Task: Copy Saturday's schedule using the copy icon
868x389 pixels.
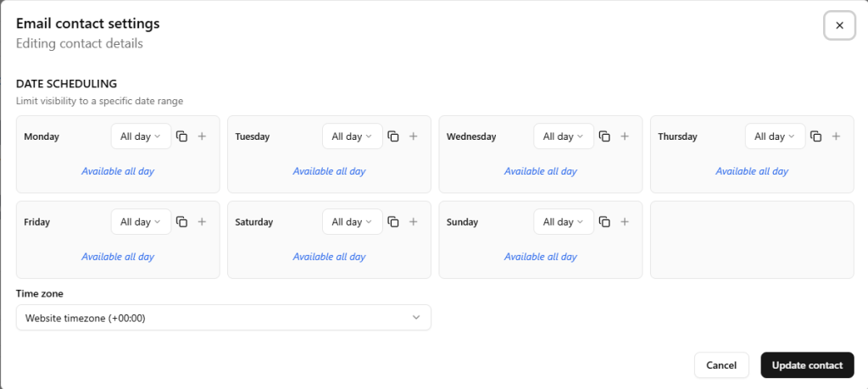Action: (392, 222)
